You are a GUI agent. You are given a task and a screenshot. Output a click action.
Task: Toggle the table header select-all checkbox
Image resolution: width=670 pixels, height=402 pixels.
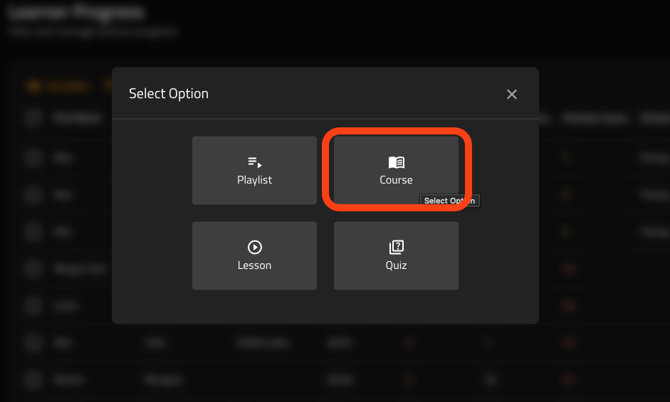point(34,118)
